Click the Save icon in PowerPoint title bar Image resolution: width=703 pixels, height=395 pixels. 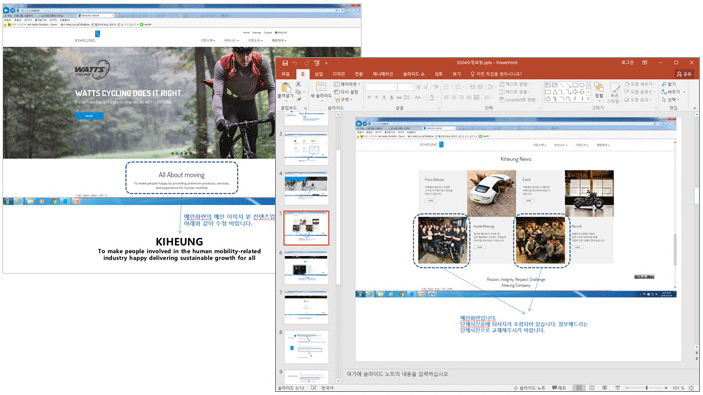[x=285, y=63]
